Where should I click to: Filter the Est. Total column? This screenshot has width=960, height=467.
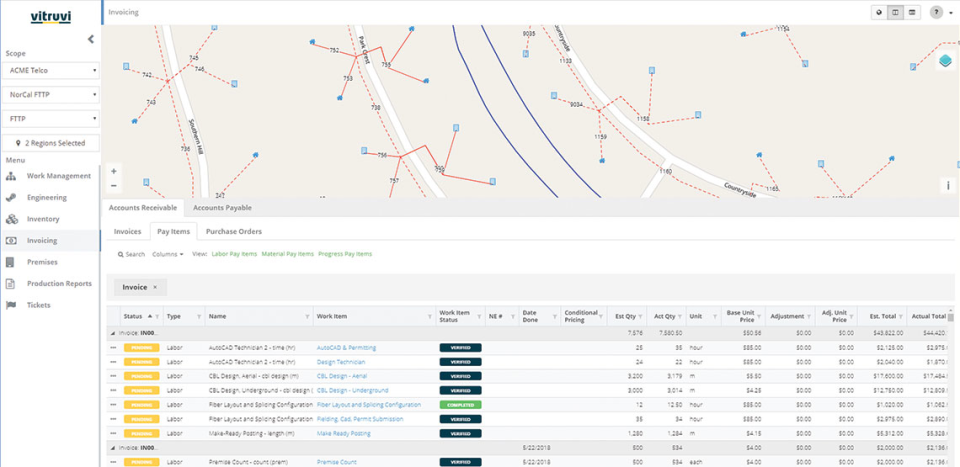(901, 317)
